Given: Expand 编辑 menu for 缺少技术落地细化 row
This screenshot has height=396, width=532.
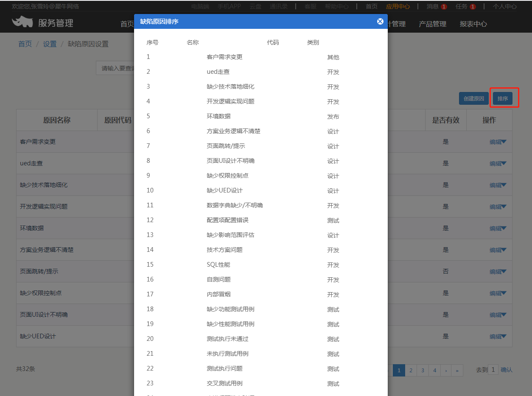Looking at the screenshot, I should click(x=498, y=185).
